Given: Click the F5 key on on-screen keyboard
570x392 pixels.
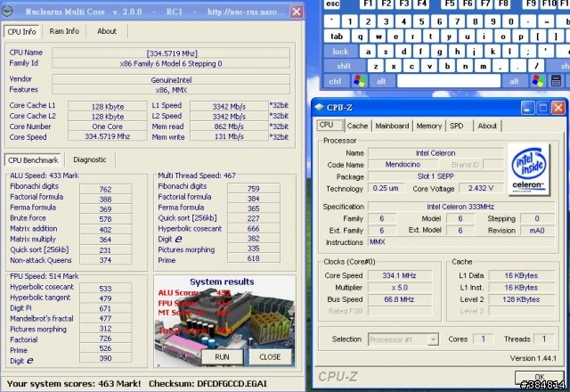Looking at the screenshot, I should (x=450, y=4).
